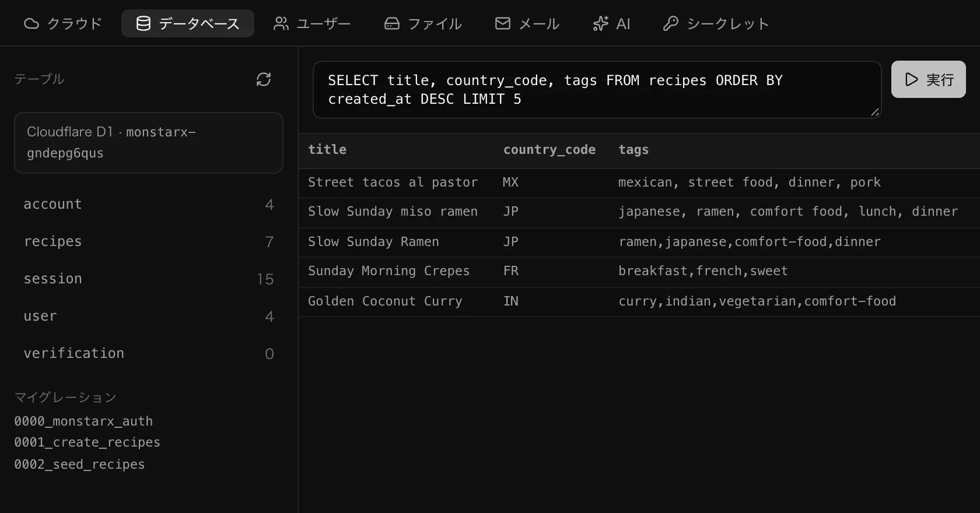Click the テーブル section heading

tap(39, 79)
